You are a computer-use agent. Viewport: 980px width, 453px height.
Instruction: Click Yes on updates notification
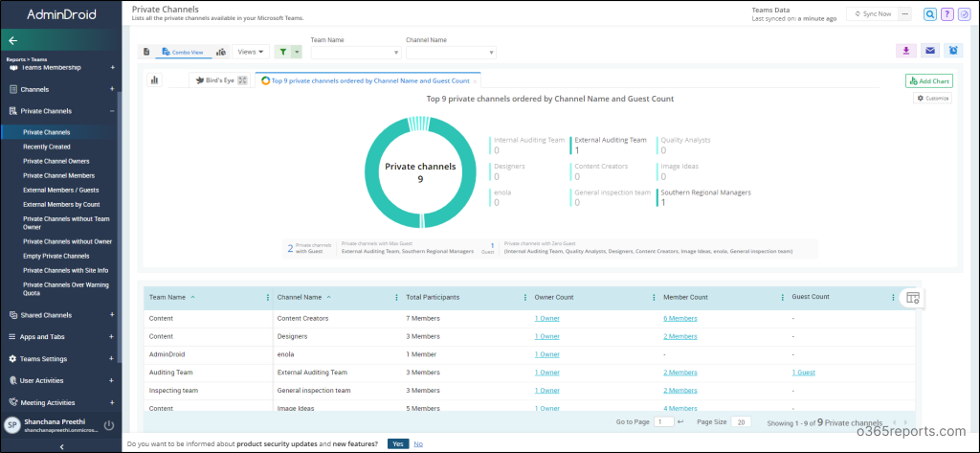point(398,443)
